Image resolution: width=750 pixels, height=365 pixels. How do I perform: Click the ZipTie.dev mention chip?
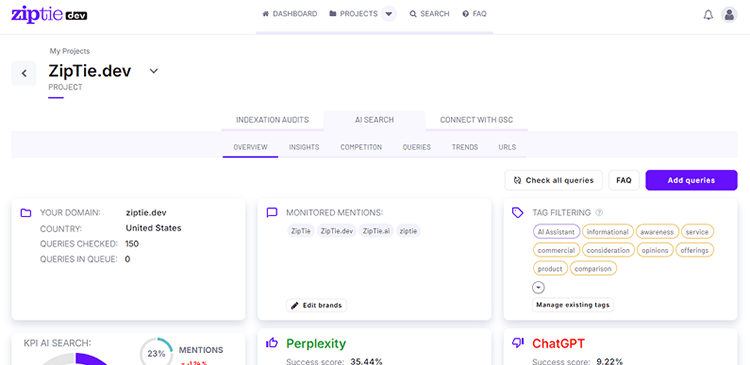pos(337,231)
